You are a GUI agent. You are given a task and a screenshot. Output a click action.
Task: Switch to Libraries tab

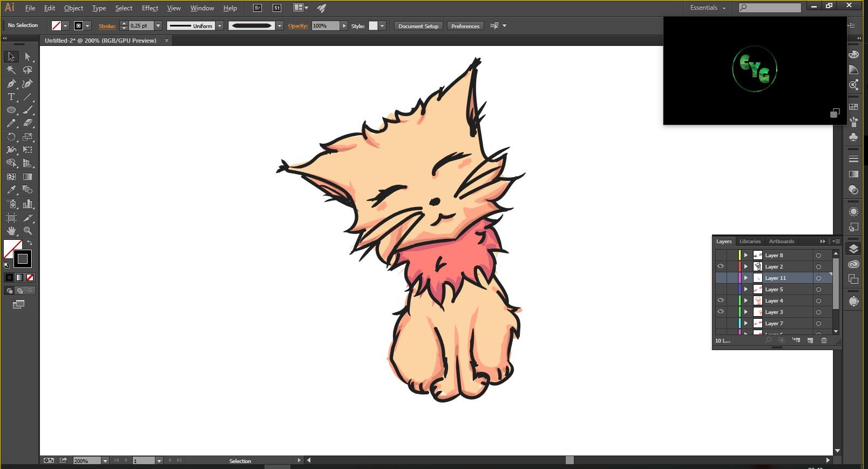coord(750,242)
